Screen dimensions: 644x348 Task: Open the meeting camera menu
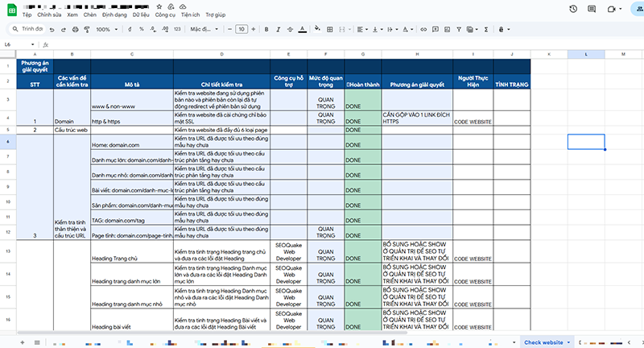[614, 9]
